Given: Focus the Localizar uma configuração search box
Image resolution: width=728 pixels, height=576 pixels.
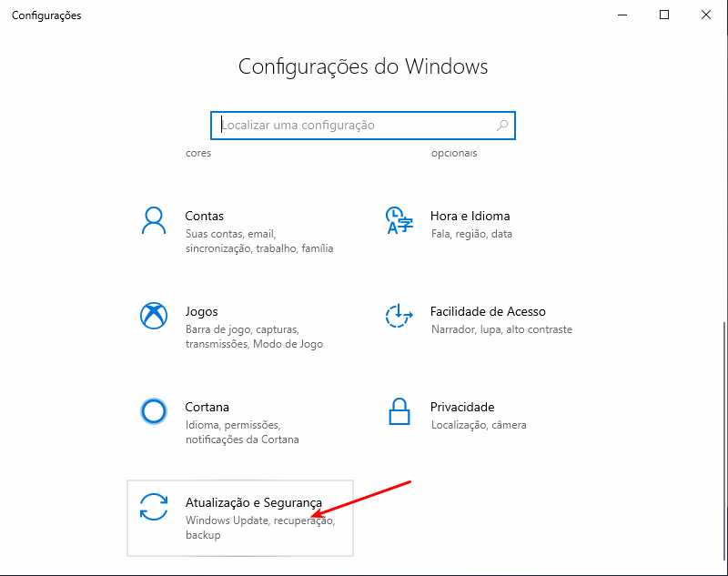Looking at the screenshot, I should 362,126.
